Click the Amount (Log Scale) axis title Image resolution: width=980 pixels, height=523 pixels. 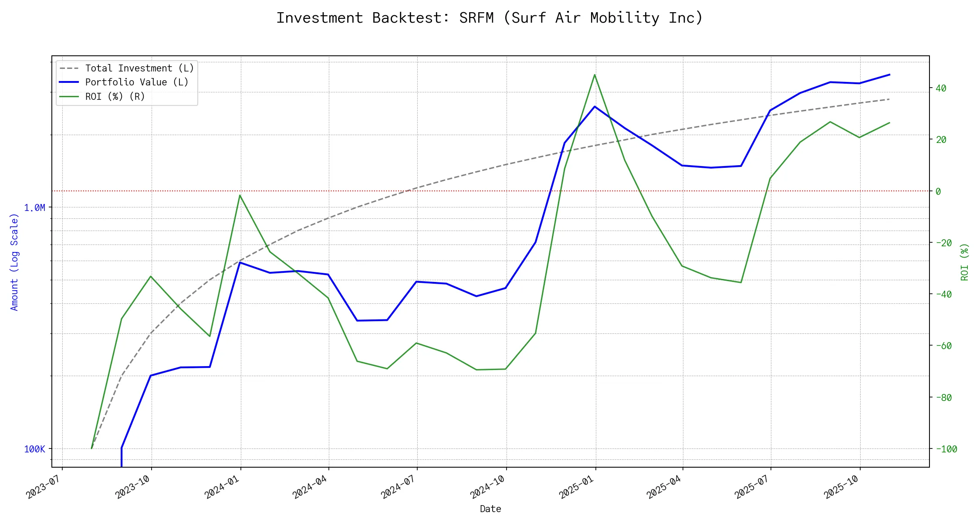click(14, 261)
